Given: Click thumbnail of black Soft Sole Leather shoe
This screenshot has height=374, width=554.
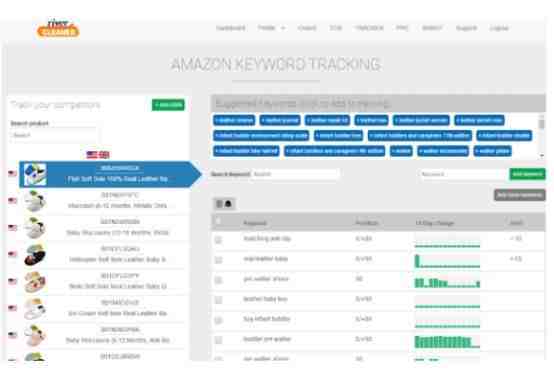Looking at the screenshot, I should (35, 255).
